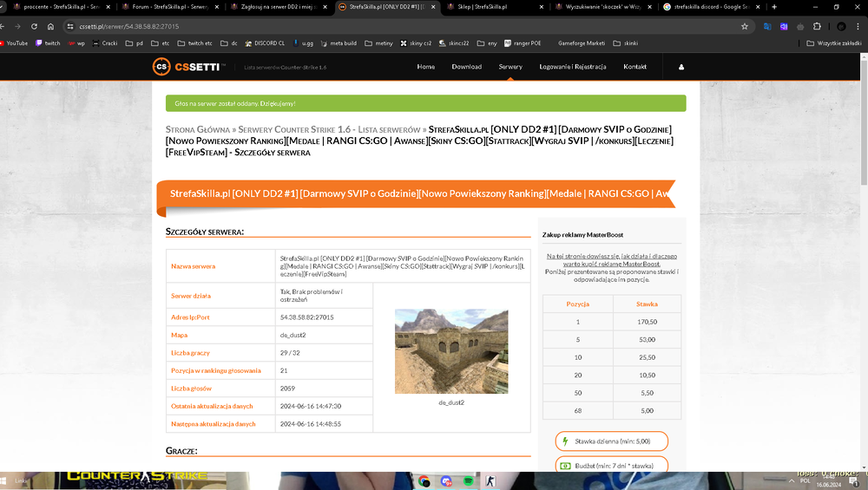This screenshot has height=490, width=868.
Task: Open Kontakt in the site navigation
Action: (x=635, y=67)
